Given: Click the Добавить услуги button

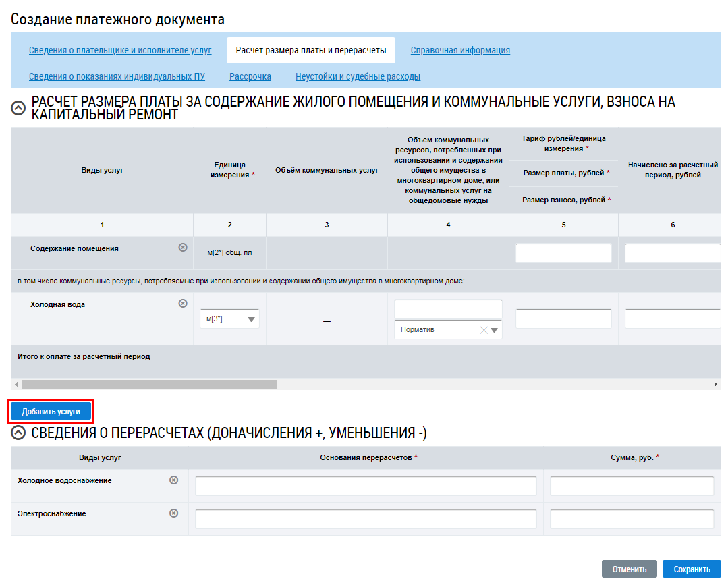Looking at the screenshot, I should click(51, 411).
